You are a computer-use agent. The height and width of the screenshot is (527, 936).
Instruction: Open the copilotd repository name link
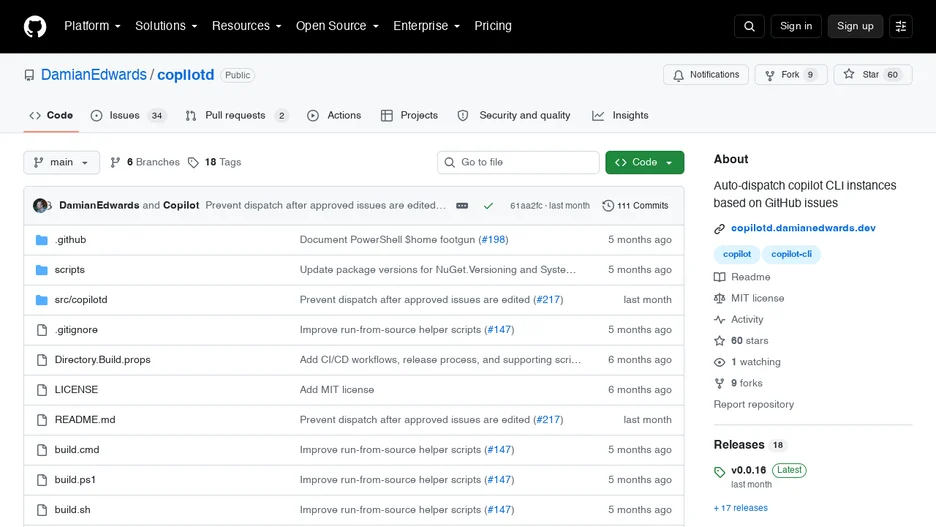pyautogui.click(x=186, y=75)
